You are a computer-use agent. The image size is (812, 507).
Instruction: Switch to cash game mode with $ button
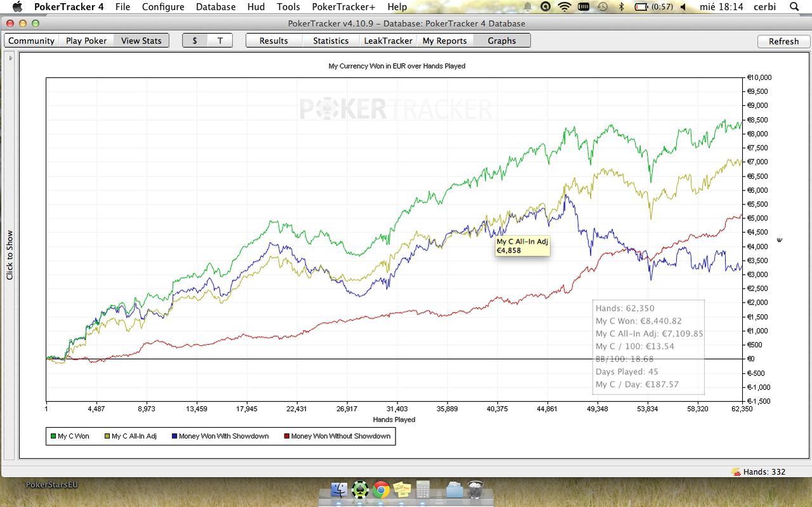point(195,41)
